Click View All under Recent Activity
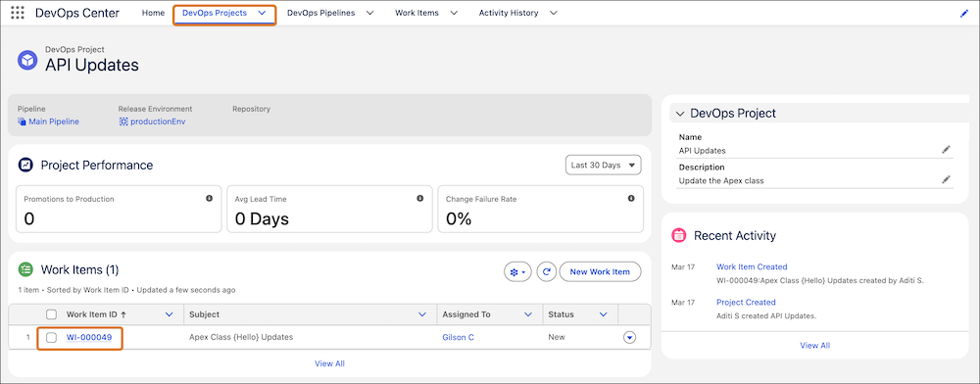 click(815, 345)
